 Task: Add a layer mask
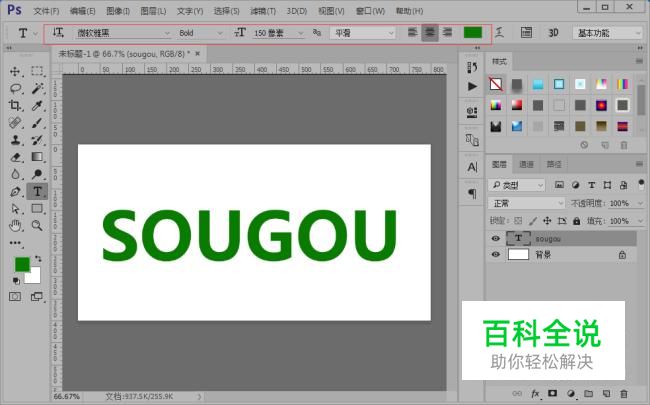point(552,393)
